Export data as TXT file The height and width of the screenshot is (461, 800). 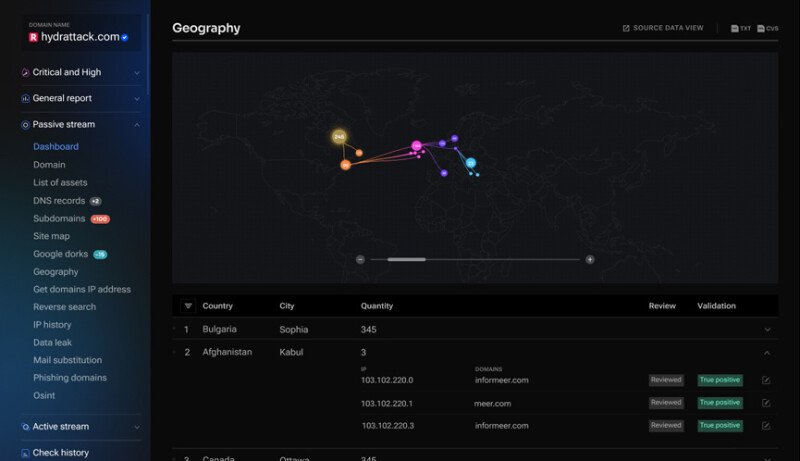point(740,28)
